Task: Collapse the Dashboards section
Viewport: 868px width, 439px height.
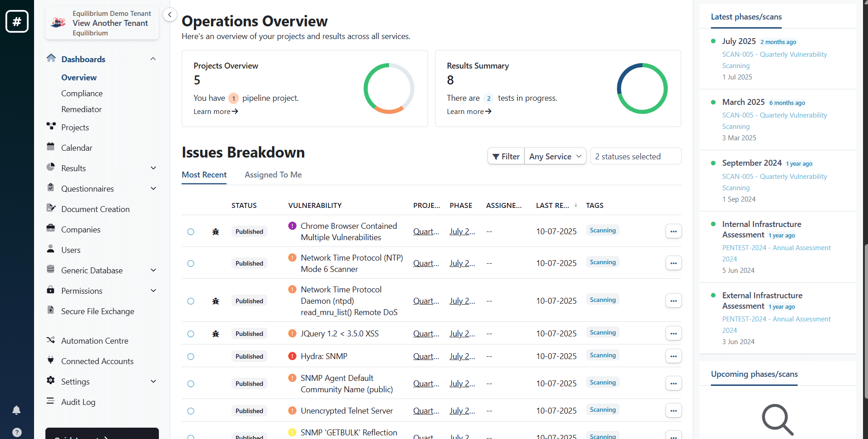Action: pyautogui.click(x=153, y=59)
